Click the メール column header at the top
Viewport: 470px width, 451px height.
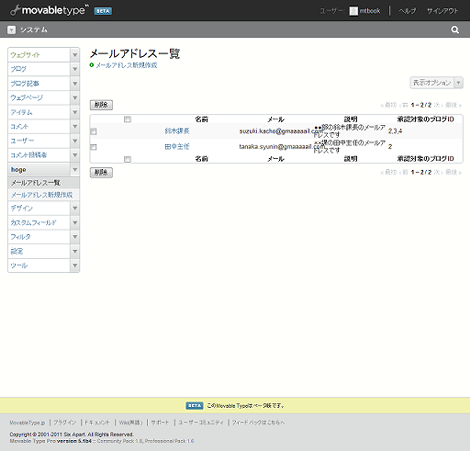(x=276, y=119)
